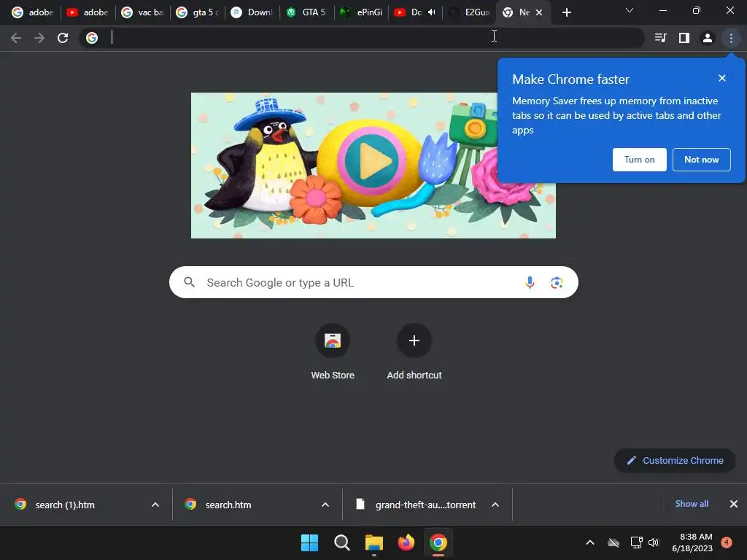
Task: Expand options for search (1).htm download
Action: click(155, 505)
